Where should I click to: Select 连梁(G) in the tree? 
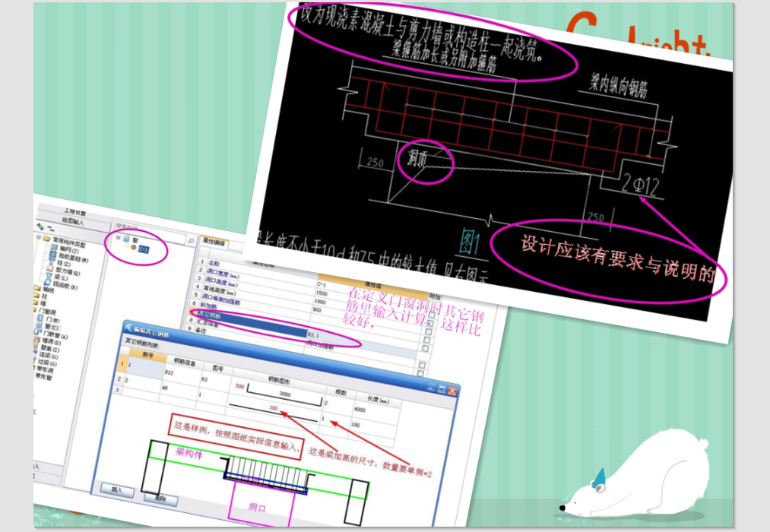pyautogui.click(x=48, y=355)
